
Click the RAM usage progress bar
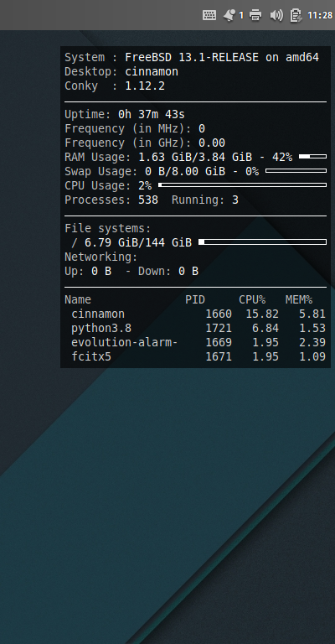[x=313, y=157]
